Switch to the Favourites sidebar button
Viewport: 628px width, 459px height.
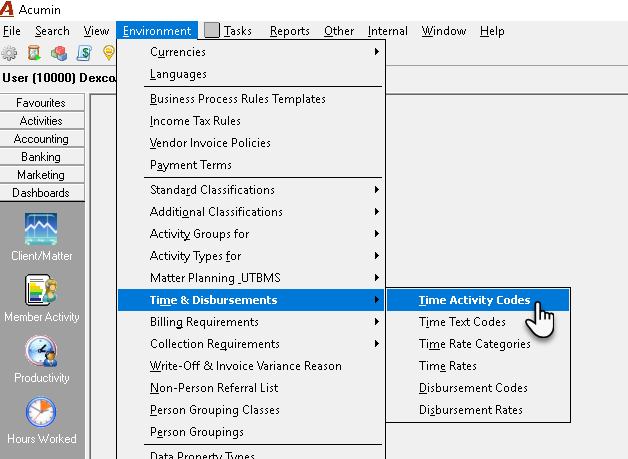click(x=42, y=103)
